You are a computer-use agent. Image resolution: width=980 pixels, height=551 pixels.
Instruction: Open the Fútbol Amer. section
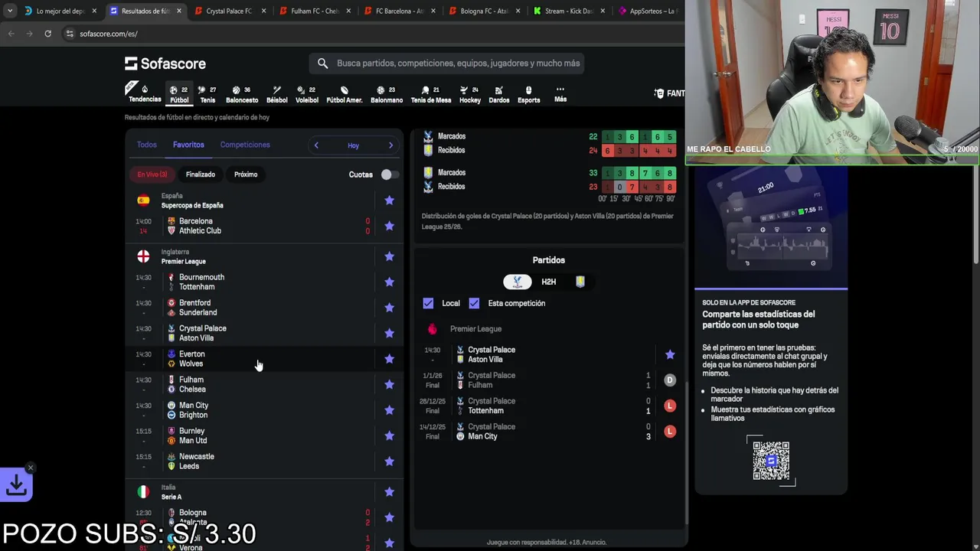click(344, 93)
